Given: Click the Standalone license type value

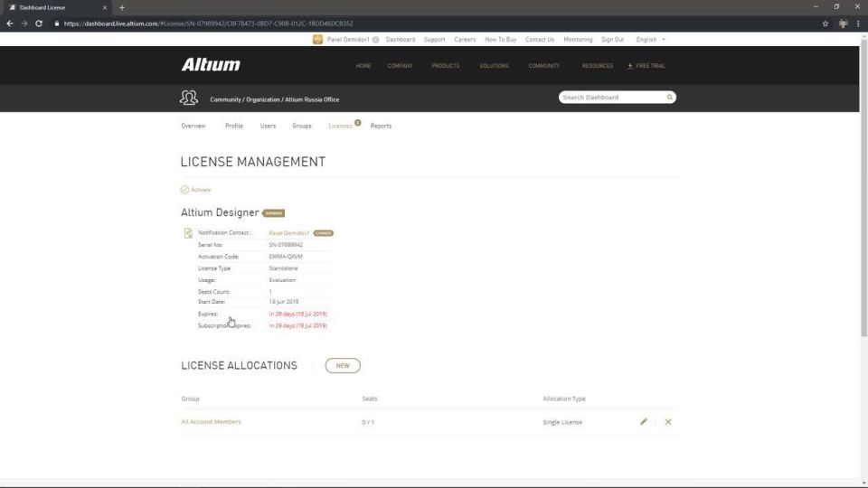Looking at the screenshot, I should click(x=283, y=268).
